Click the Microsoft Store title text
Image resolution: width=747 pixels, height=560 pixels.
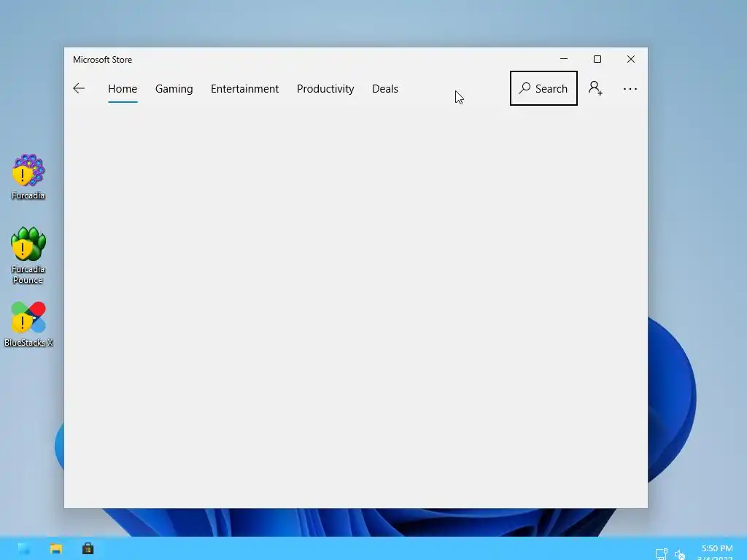(x=102, y=60)
